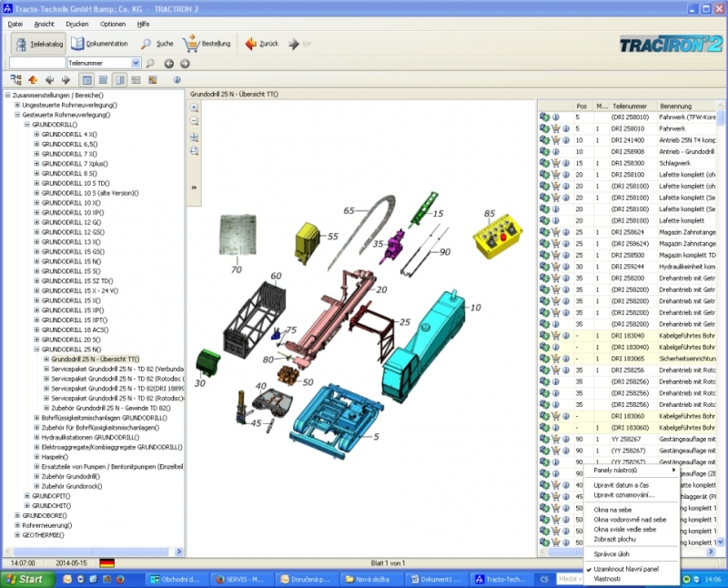The image size is (728, 588).
Task: Expand the GRUNDOBORE tree node
Action: [17, 515]
